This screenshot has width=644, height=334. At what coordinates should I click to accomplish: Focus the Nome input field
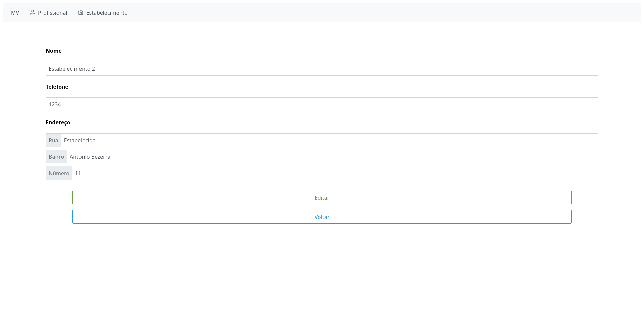322,69
